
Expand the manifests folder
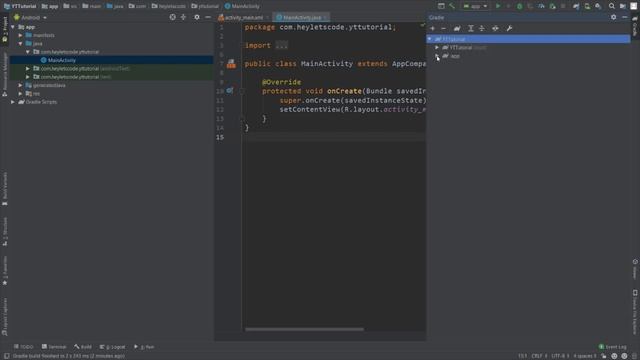20,35
